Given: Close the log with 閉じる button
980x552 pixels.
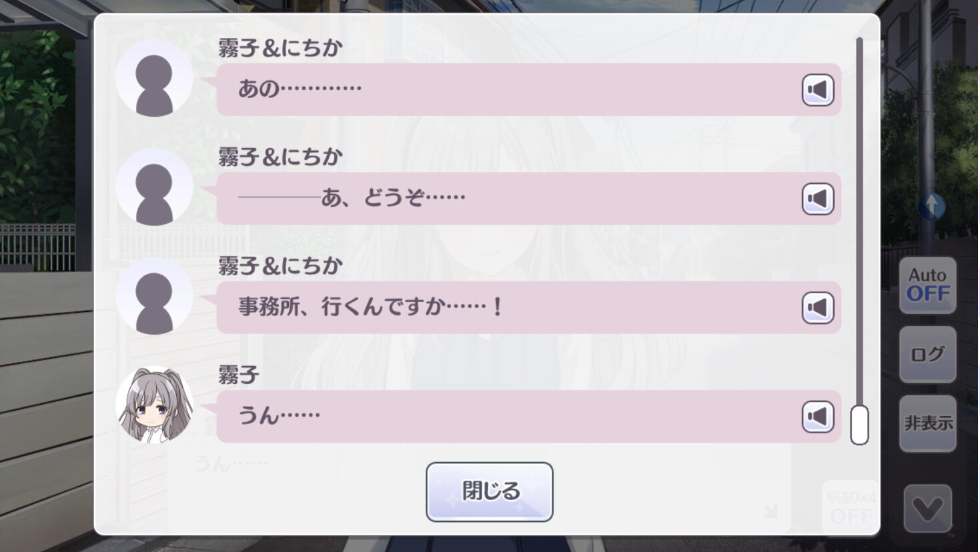Looking at the screenshot, I should pyautogui.click(x=489, y=491).
